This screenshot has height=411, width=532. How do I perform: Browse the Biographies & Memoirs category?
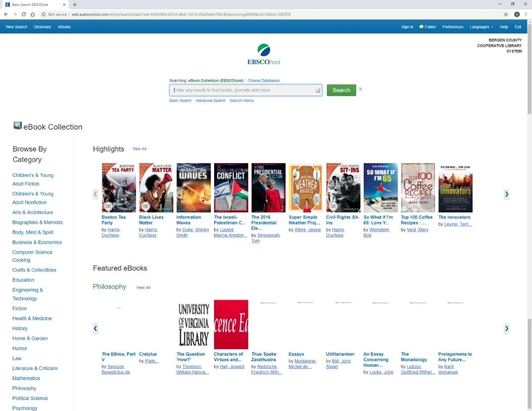coord(37,223)
